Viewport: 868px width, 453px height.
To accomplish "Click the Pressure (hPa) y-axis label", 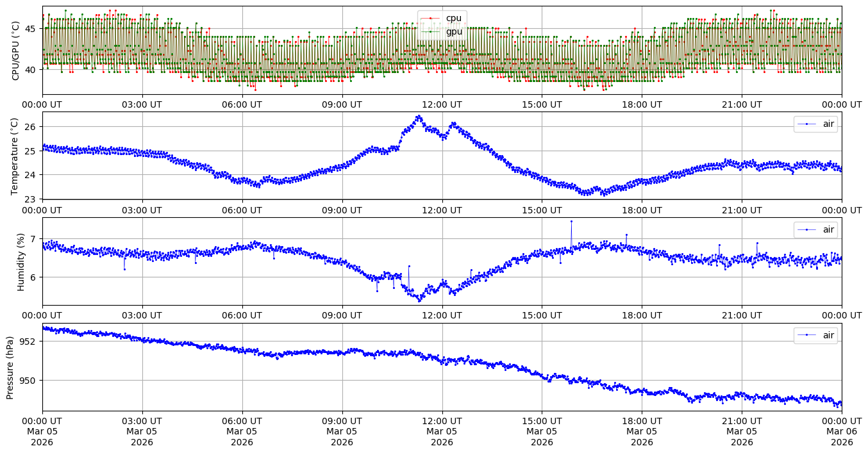I will coord(11,367).
